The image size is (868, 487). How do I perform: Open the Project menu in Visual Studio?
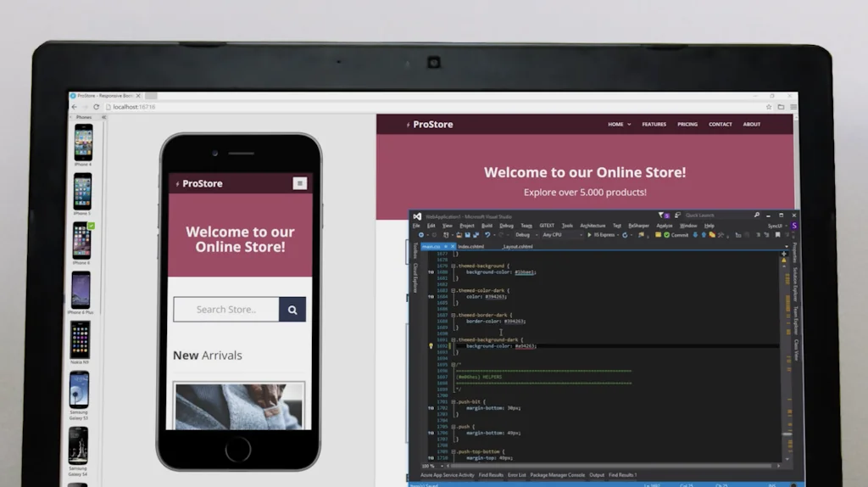click(x=467, y=226)
